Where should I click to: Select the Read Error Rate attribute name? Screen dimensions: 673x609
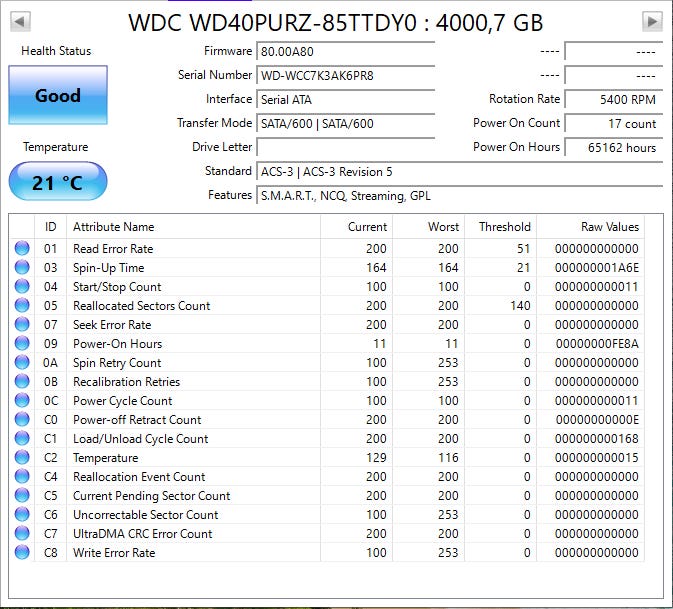[113, 248]
